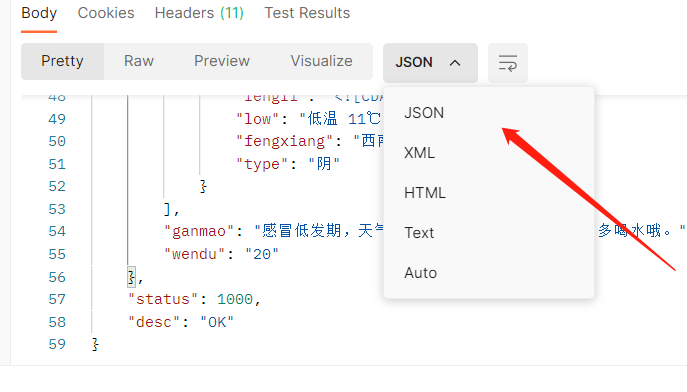Click line number 57
The width and height of the screenshot is (687, 392).
pyautogui.click(x=57, y=300)
